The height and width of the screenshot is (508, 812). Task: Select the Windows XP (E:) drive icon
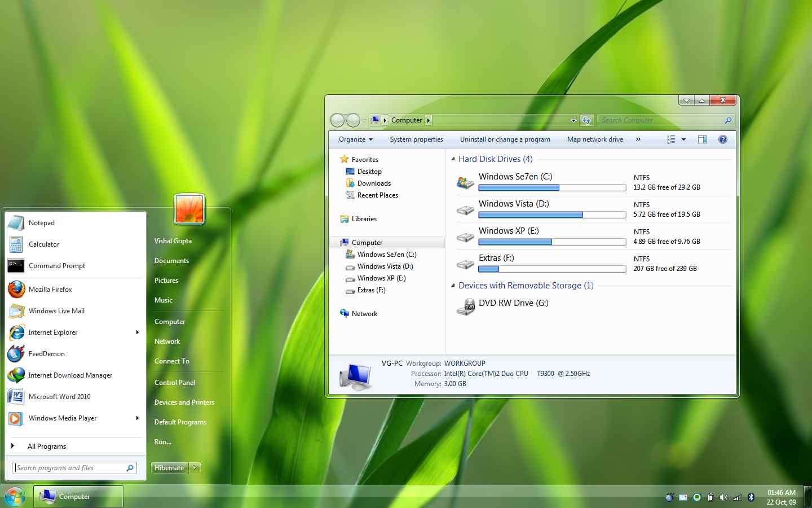466,237
